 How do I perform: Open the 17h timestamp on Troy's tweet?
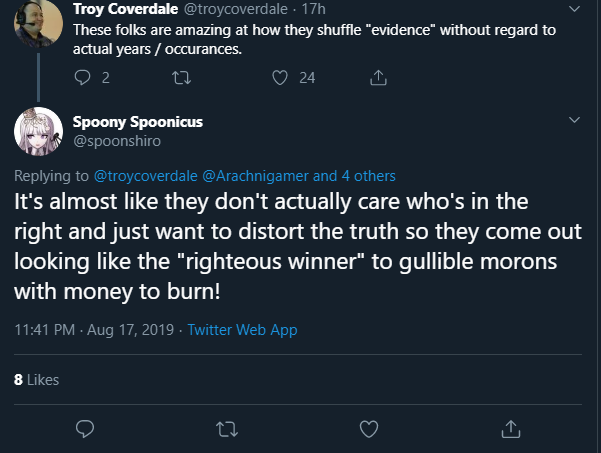point(314,9)
